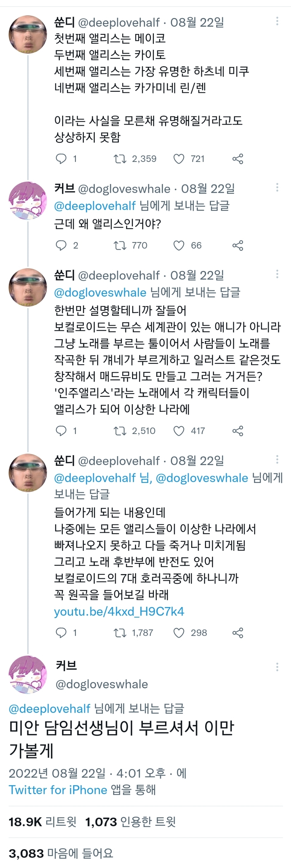Like the tweet with 417 likes

179,431
